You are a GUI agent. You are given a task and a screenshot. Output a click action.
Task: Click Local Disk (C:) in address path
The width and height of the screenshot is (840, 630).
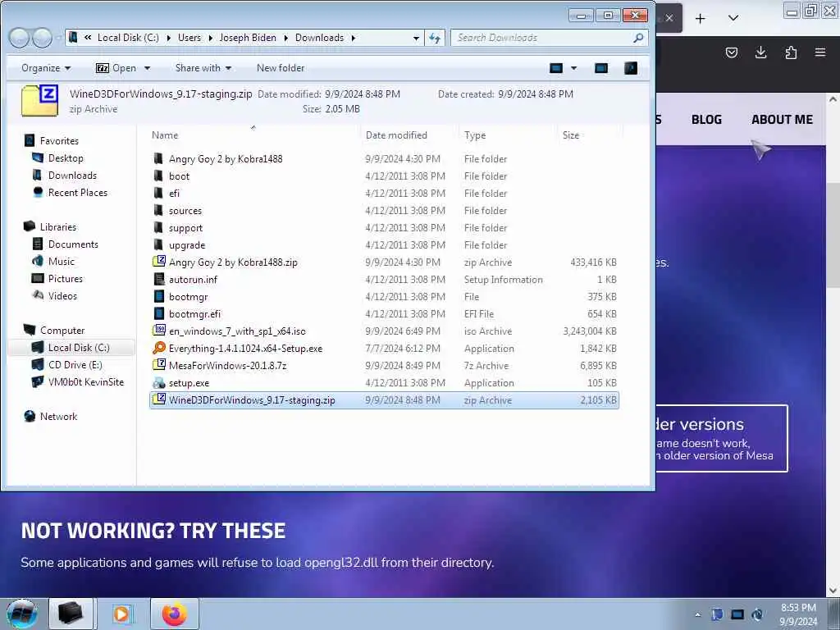[x=128, y=38]
